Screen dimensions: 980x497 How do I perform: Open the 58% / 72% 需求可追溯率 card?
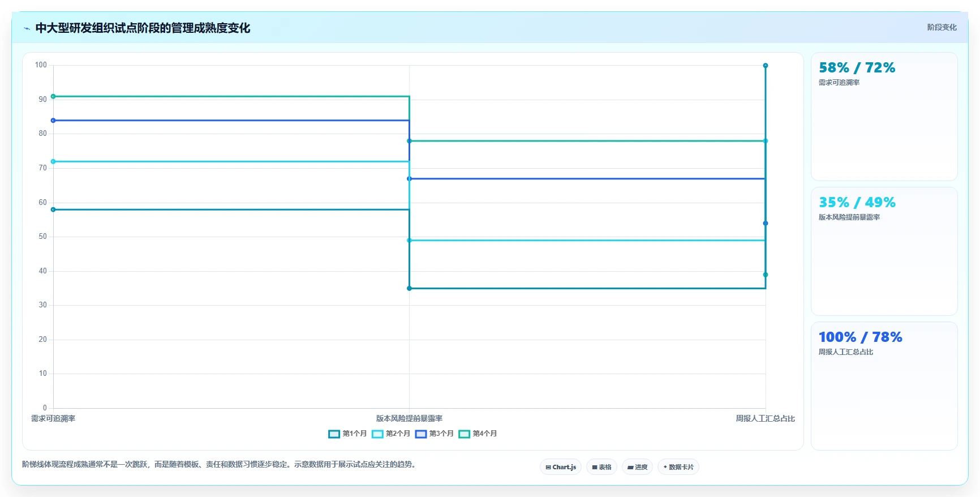884,117
